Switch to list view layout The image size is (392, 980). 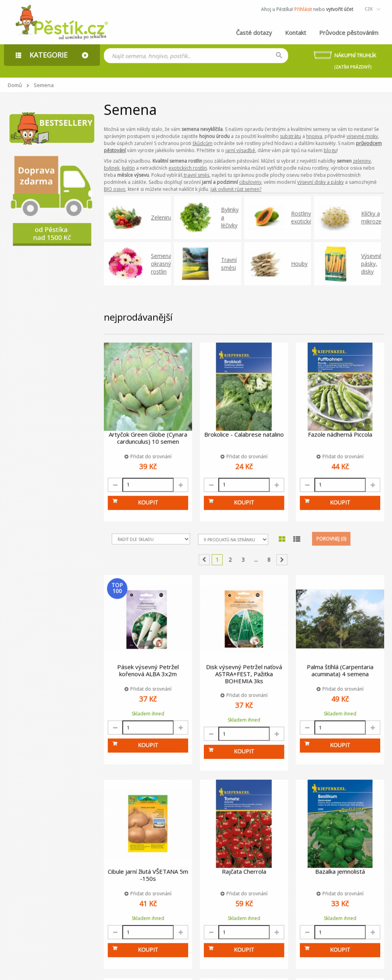click(297, 539)
